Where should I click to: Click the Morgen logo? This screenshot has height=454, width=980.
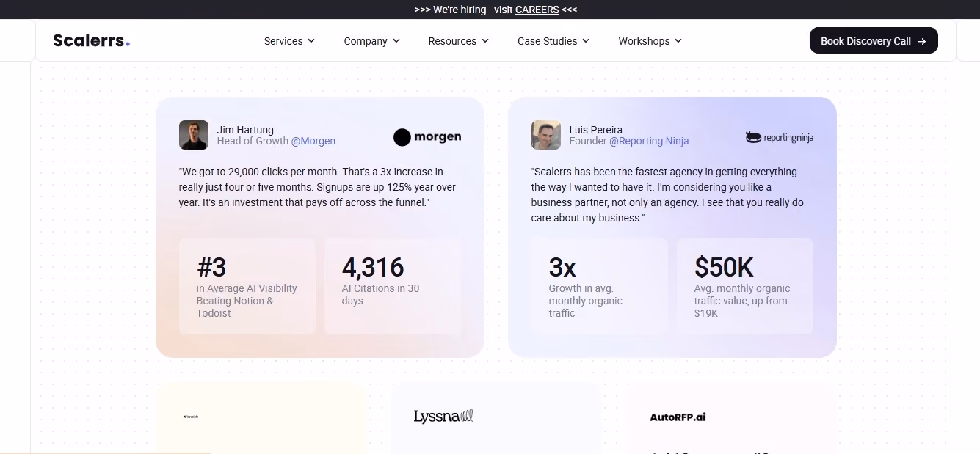[427, 137]
